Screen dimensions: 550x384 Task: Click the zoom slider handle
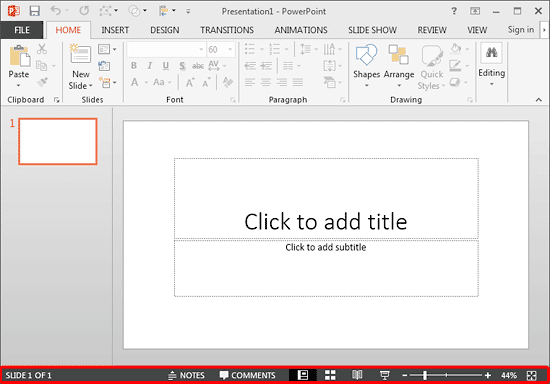425,375
